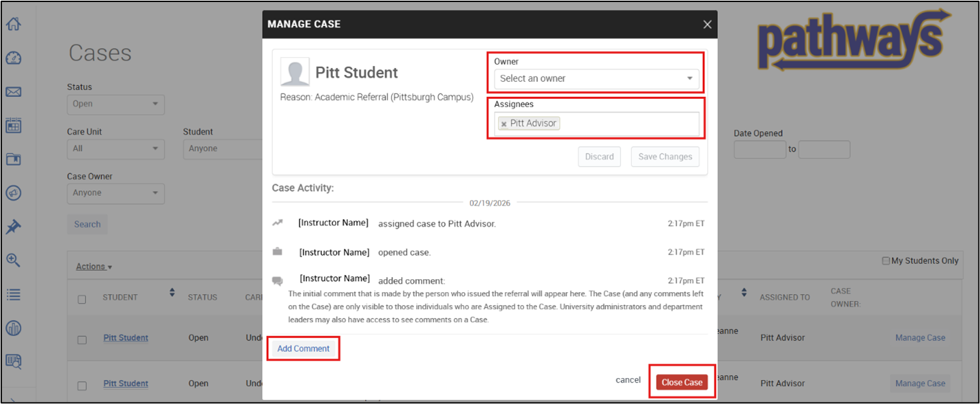Open the list sidebar icon
The width and height of the screenshot is (980, 404).
tap(13, 295)
